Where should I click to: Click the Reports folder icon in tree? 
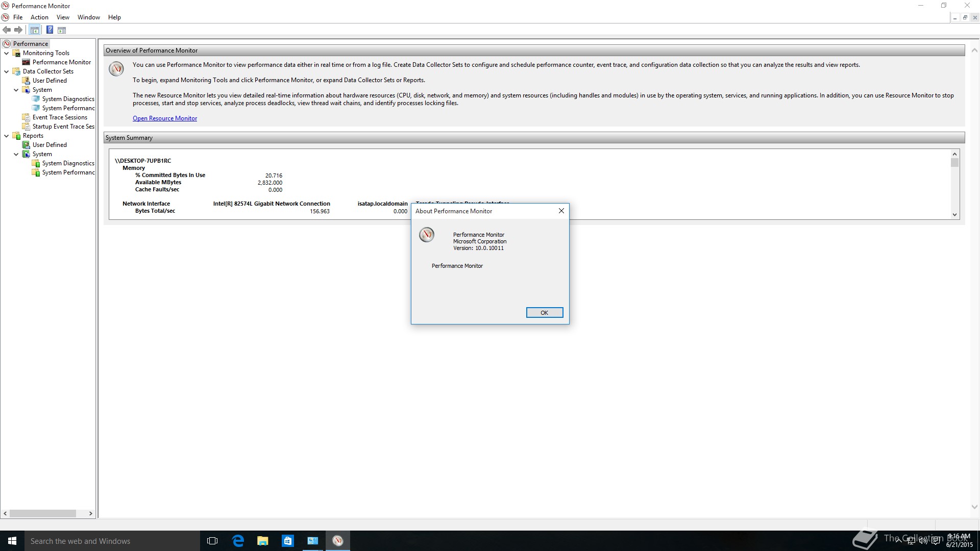coord(16,136)
